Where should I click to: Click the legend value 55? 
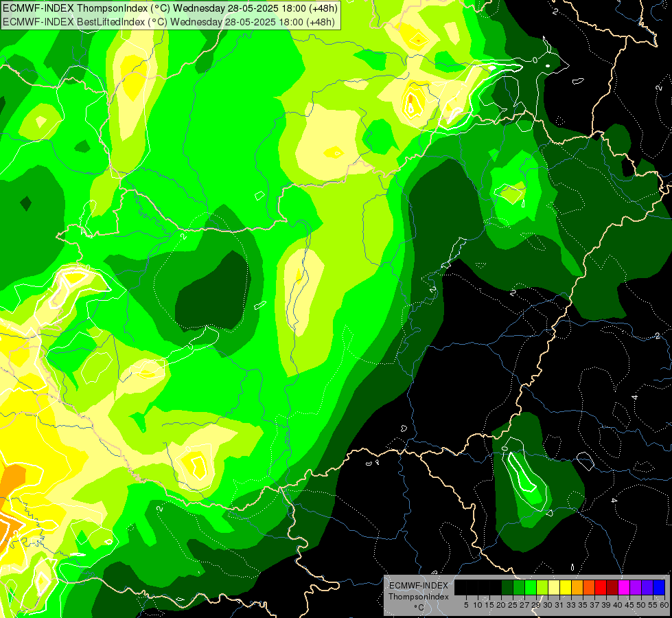(x=653, y=605)
